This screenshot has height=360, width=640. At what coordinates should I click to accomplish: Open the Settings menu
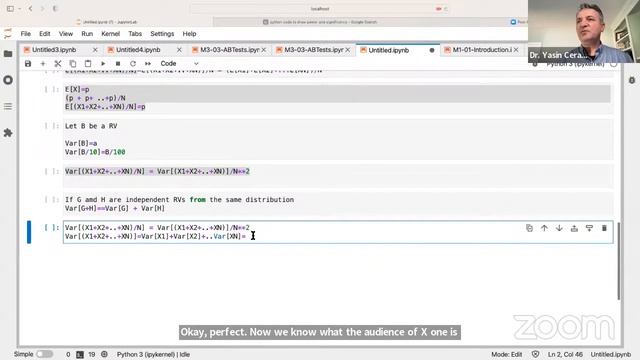[x=162, y=34]
